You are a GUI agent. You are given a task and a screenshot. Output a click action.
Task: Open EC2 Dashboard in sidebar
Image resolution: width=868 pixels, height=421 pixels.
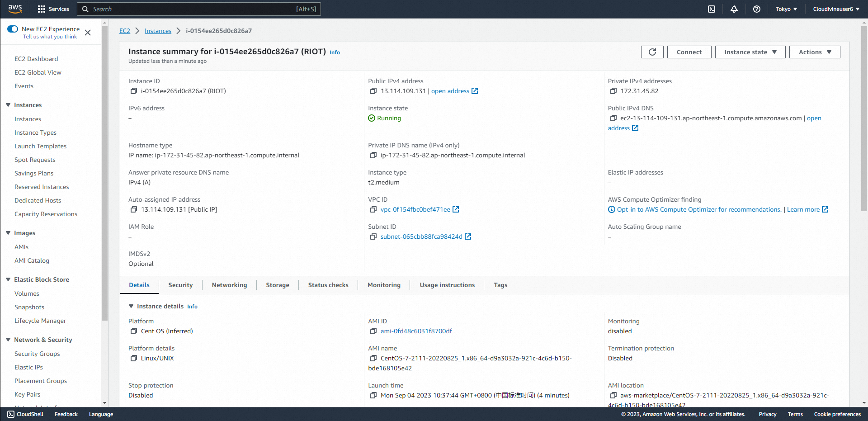click(x=36, y=59)
